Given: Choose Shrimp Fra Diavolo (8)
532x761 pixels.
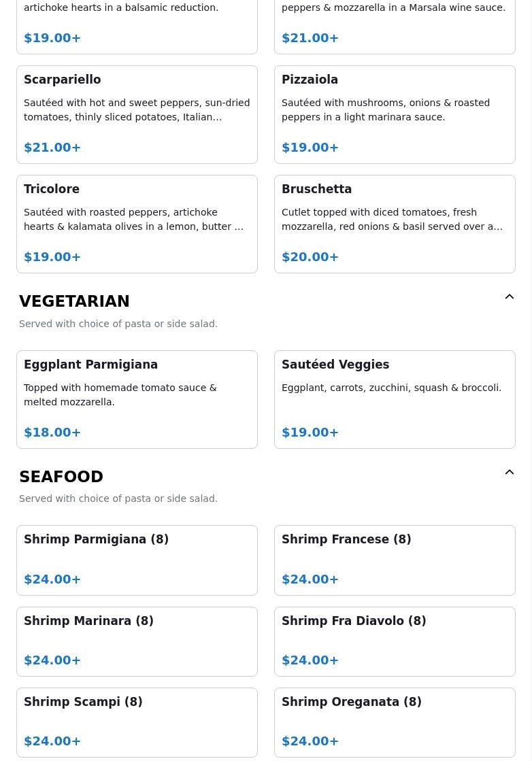Looking at the screenshot, I should pos(395,641).
